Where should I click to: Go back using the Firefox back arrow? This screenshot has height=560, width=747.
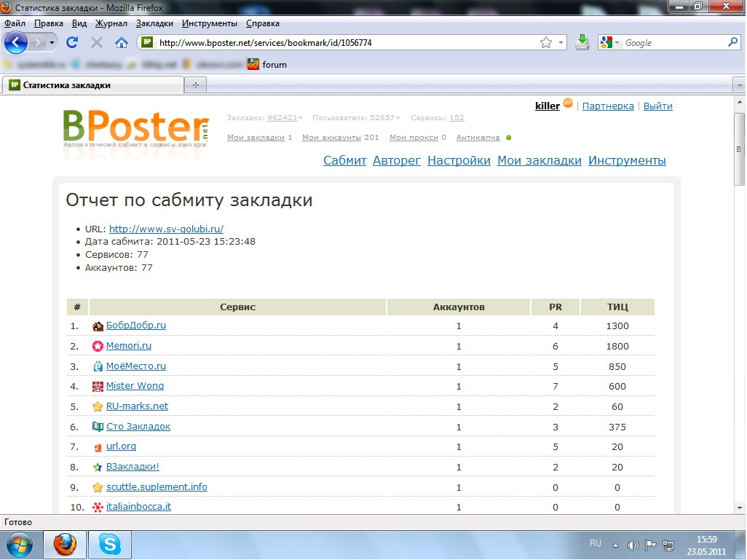pyautogui.click(x=16, y=42)
